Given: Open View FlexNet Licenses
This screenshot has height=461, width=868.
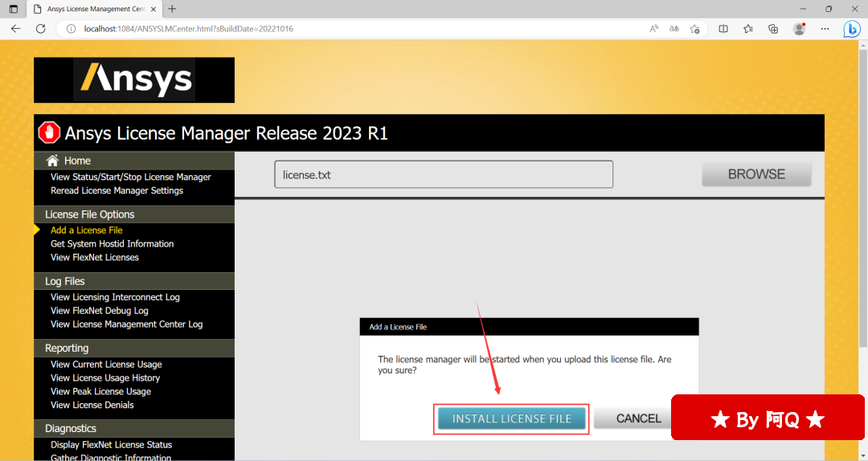Looking at the screenshot, I should click(x=95, y=257).
